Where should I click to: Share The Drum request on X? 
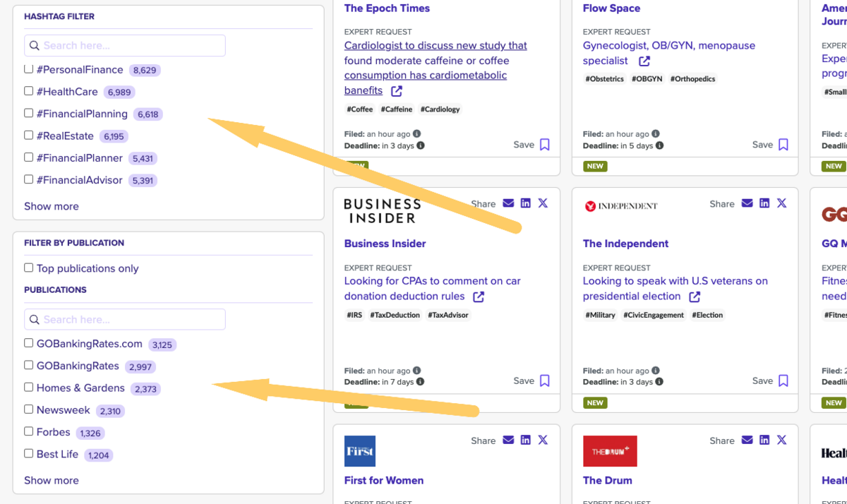[x=781, y=440]
